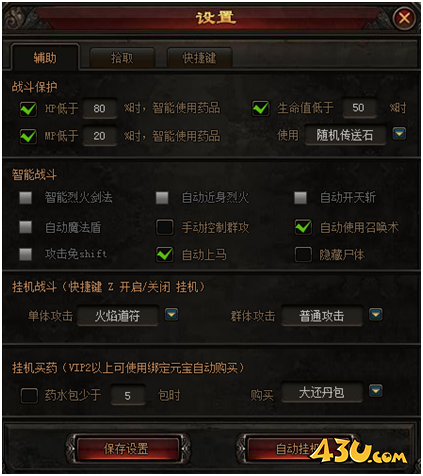Uncheck the 自动使用召唤术 checkbox
Viewport: 423px width, 476px height.
[x=303, y=227]
